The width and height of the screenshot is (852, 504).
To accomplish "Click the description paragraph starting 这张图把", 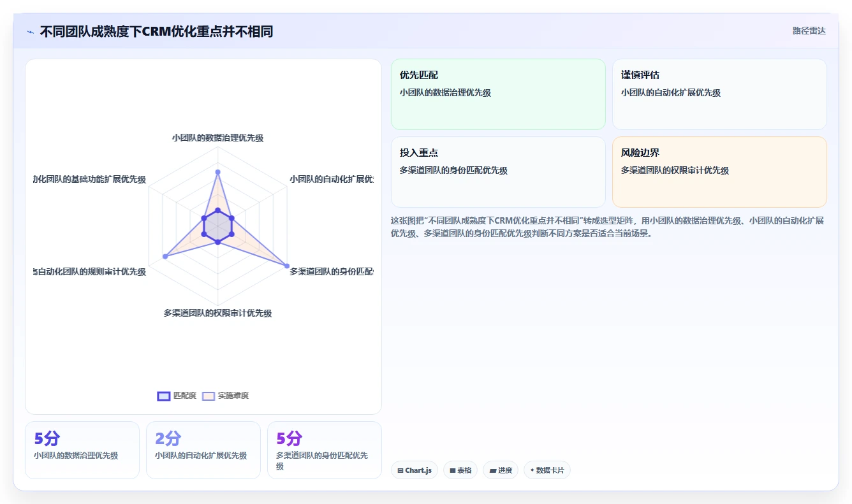I will tap(608, 227).
